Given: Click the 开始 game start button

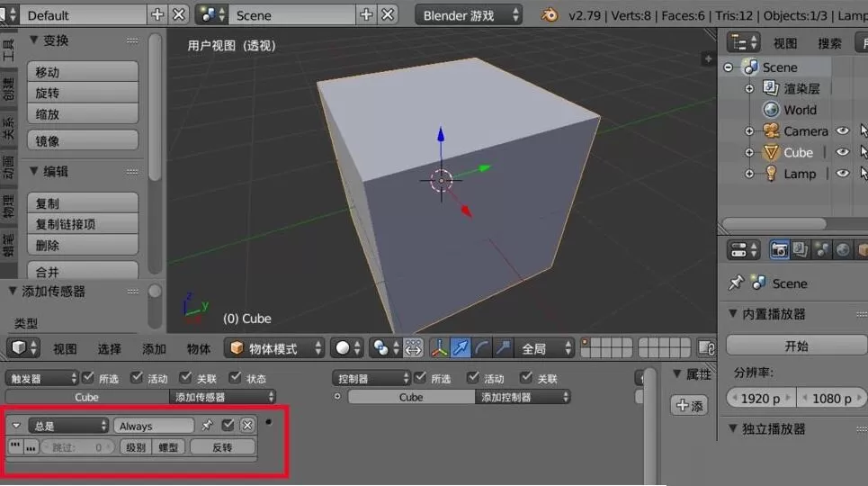Looking at the screenshot, I should (x=797, y=346).
